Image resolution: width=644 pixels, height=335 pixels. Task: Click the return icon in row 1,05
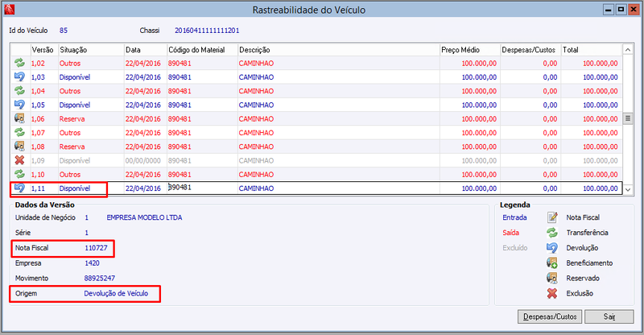[19, 105]
